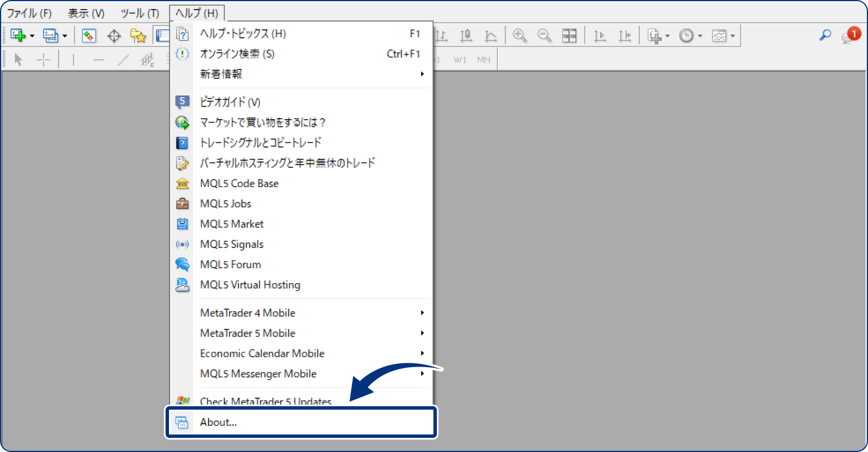Select ビデオガイド (V) menu entry
868x452 pixels.
pos(301,102)
